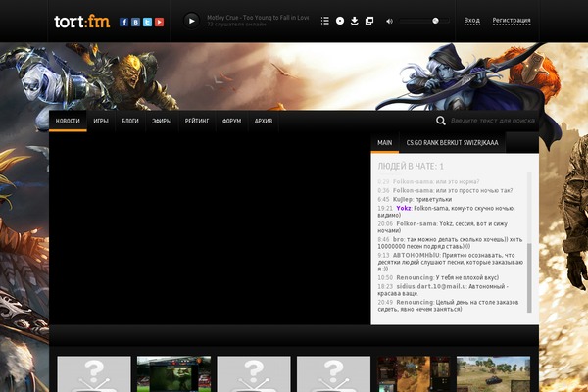Screen dimensions: 588x392
Task: Open the БЛОГИ menu item
Action: [x=130, y=121]
